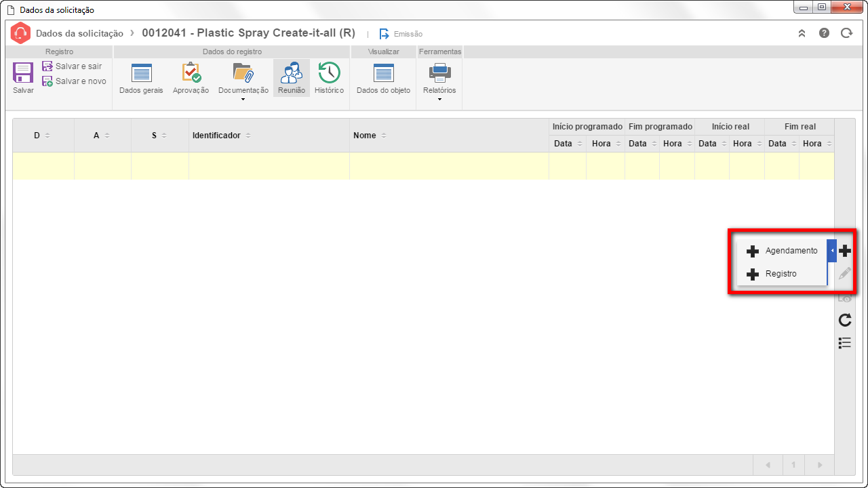Choose Agendamento from the add menu
The width and height of the screenshot is (868, 488).
pos(782,251)
